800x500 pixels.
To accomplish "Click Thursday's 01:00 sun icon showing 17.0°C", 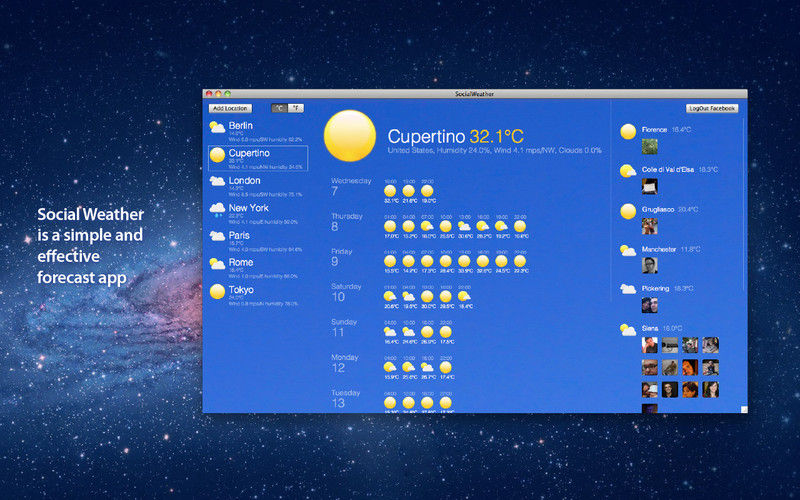I will 390,226.
